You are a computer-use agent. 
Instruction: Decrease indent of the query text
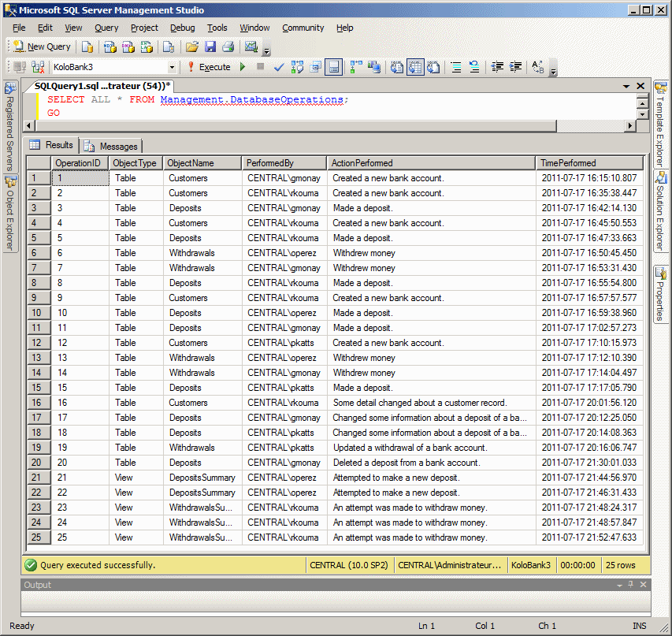pyautogui.click(x=497, y=67)
